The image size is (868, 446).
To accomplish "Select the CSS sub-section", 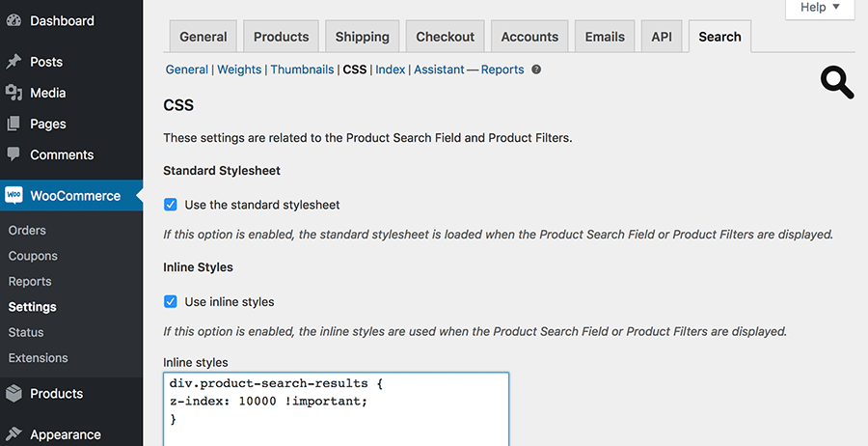I will (355, 70).
